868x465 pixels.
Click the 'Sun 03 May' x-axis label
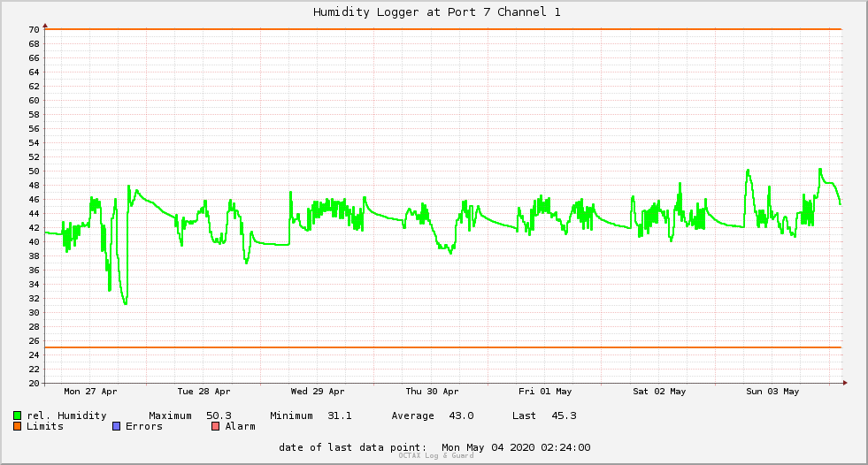tap(772, 392)
